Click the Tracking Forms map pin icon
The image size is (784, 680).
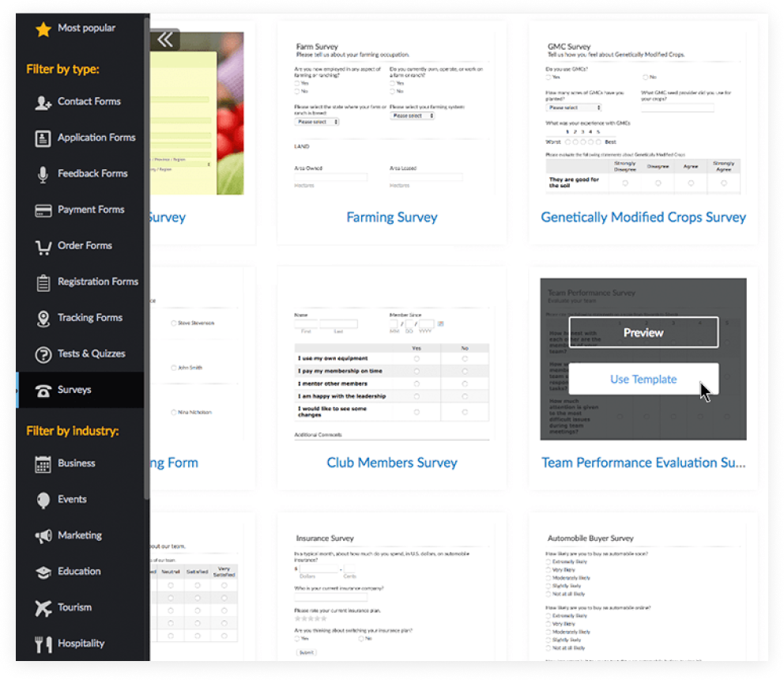point(43,319)
